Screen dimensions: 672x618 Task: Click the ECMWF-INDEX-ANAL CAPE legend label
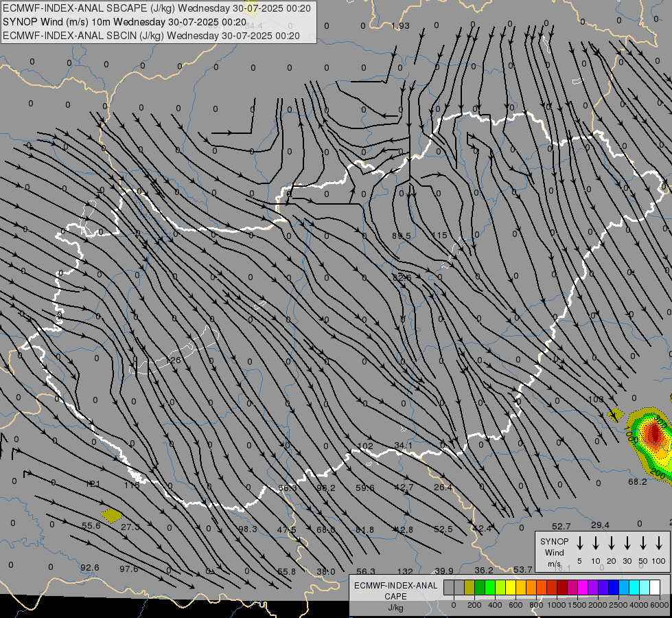click(x=395, y=591)
